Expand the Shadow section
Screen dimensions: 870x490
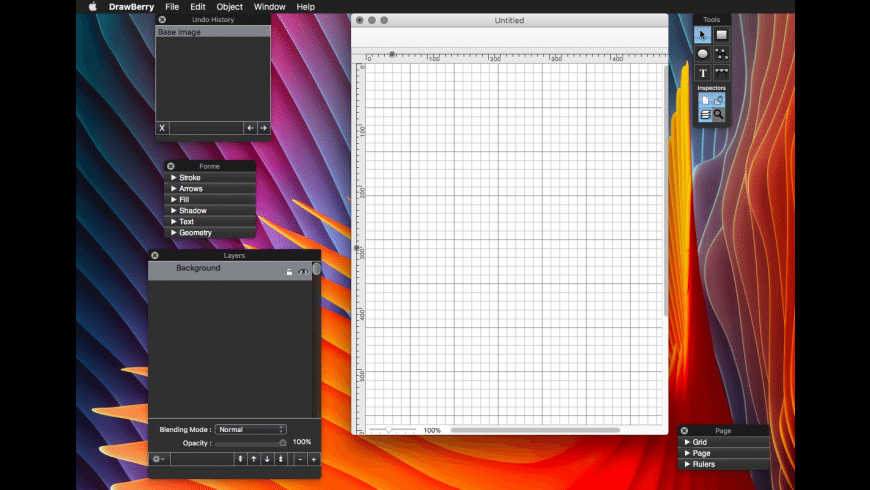coord(174,211)
